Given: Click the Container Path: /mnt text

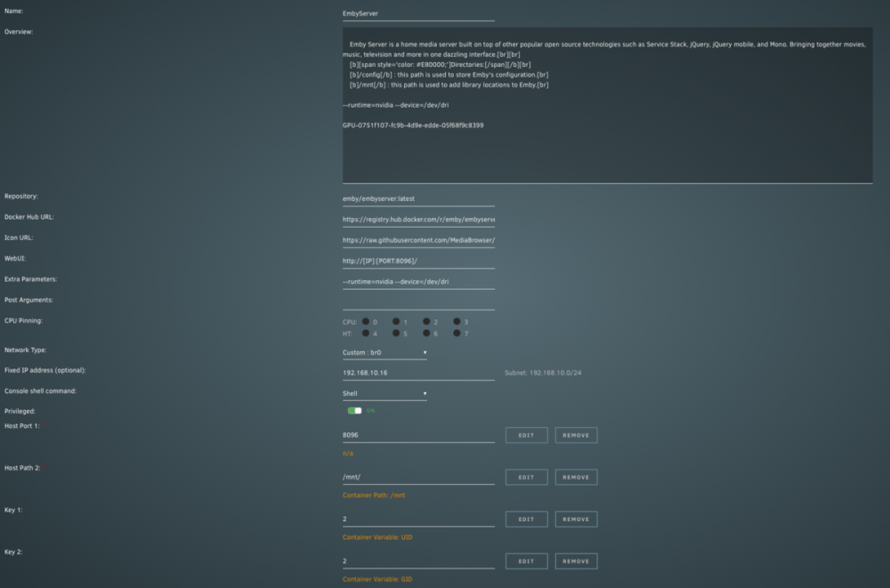Looking at the screenshot, I should tap(374, 495).
